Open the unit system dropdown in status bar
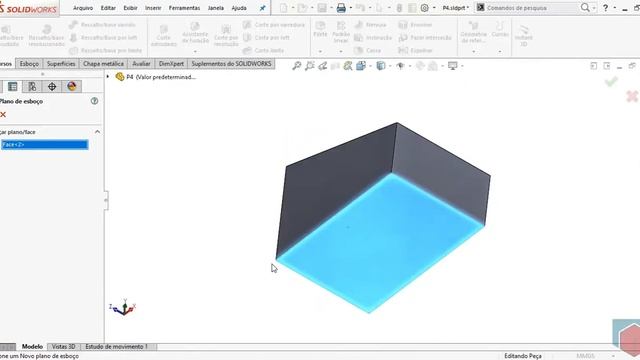 click(x=613, y=356)
